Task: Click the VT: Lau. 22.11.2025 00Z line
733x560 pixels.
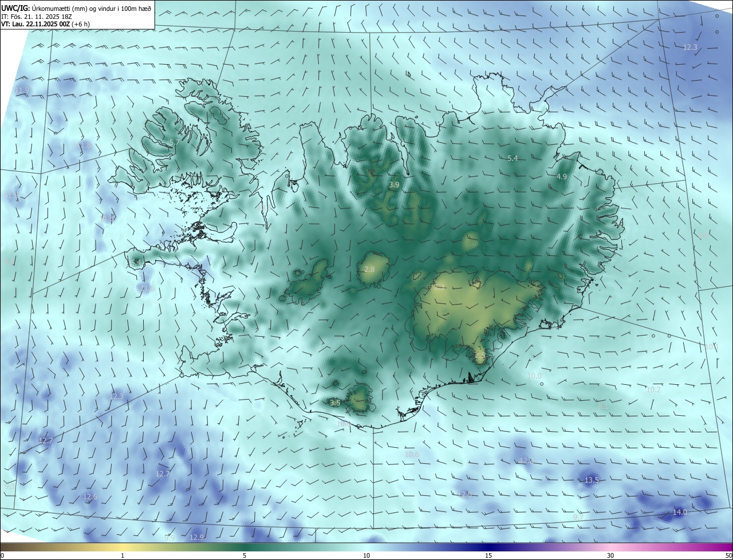Action: pyautogui.click(x=45, y=23)
